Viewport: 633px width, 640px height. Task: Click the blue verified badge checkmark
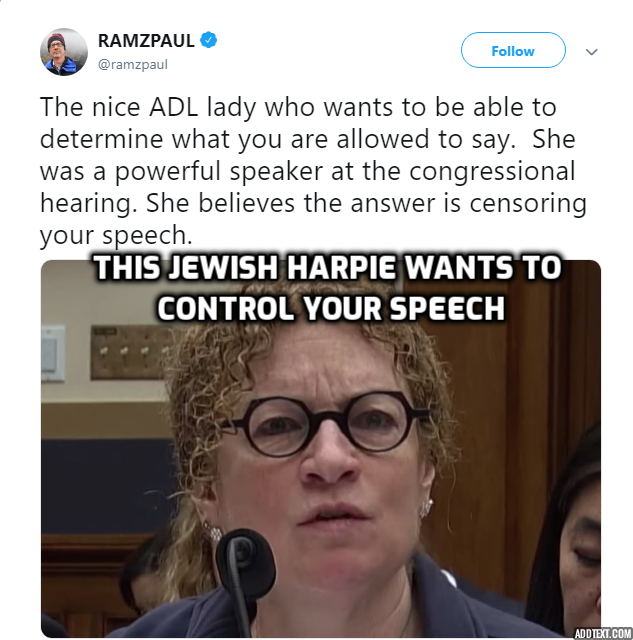pyautogui.click(x=209, y=40)
